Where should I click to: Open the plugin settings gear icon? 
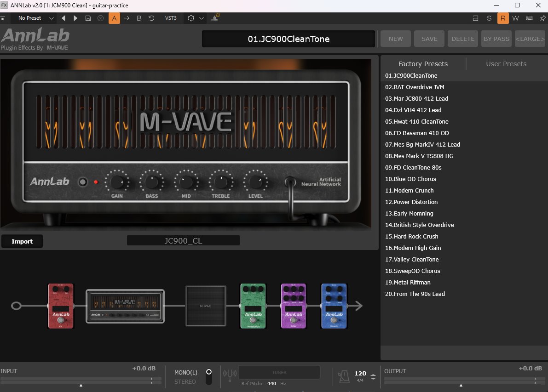click(x=191, y=18)
